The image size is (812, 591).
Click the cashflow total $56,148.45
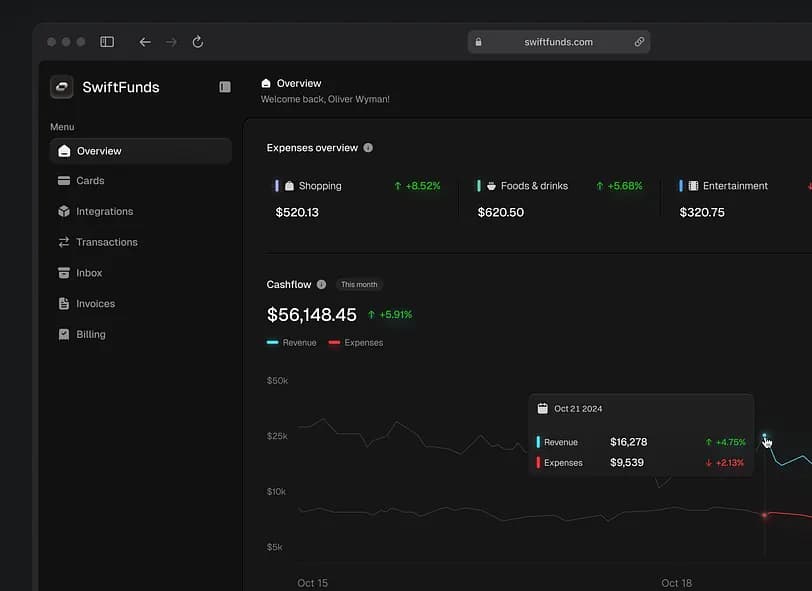point(312,315)
